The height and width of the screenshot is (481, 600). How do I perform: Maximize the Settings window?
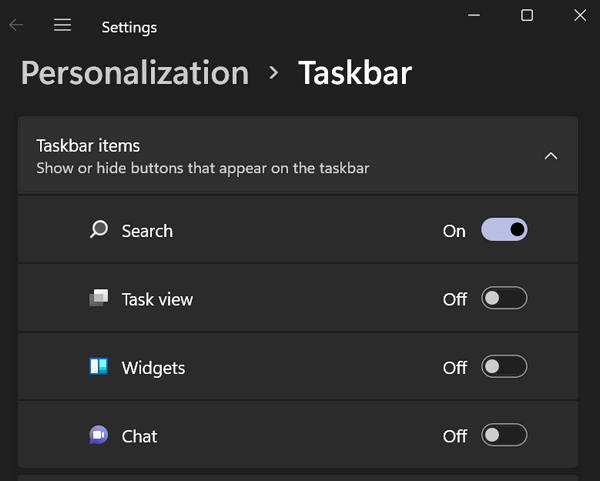(527, 15)
